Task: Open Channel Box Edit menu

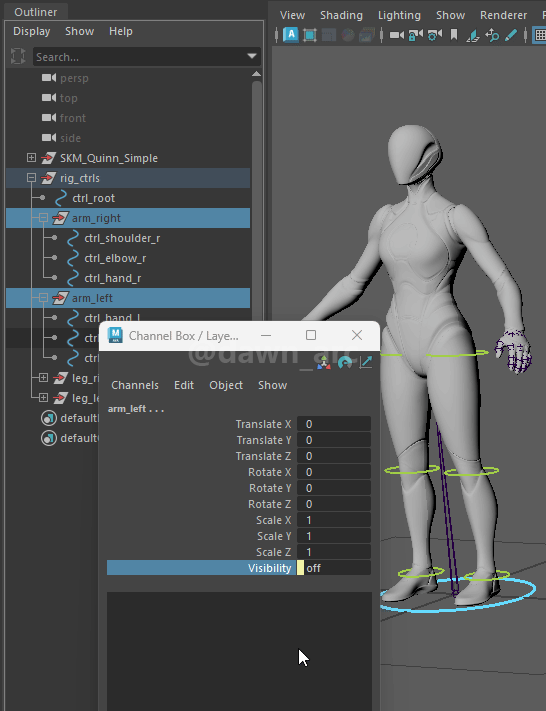Action: [x=184, y=385]
